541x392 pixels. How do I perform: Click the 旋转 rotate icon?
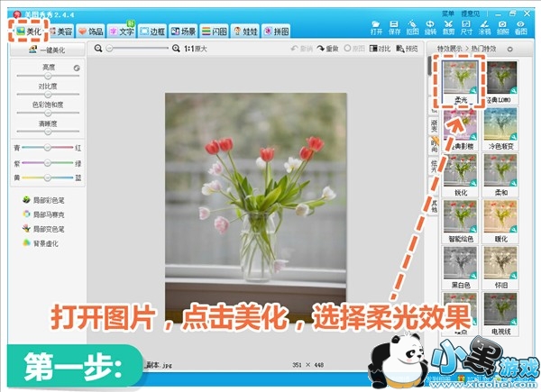[430, 28]
